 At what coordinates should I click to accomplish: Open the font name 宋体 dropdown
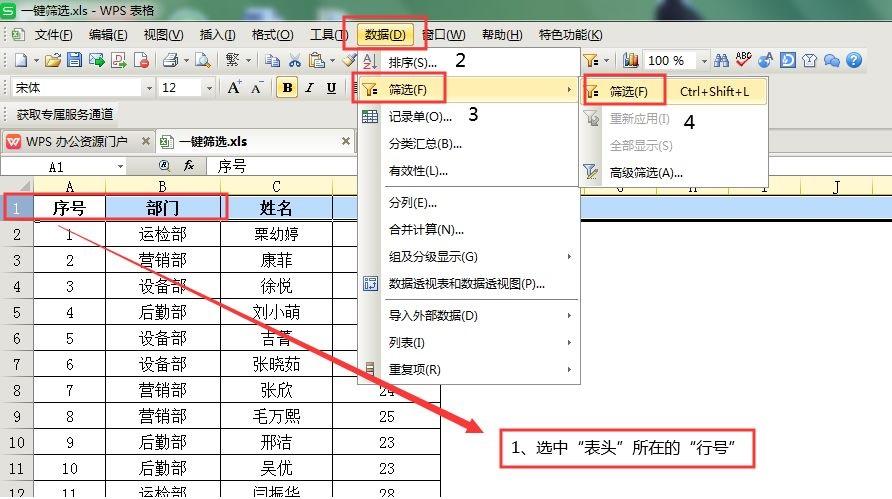tap(149, 88)
